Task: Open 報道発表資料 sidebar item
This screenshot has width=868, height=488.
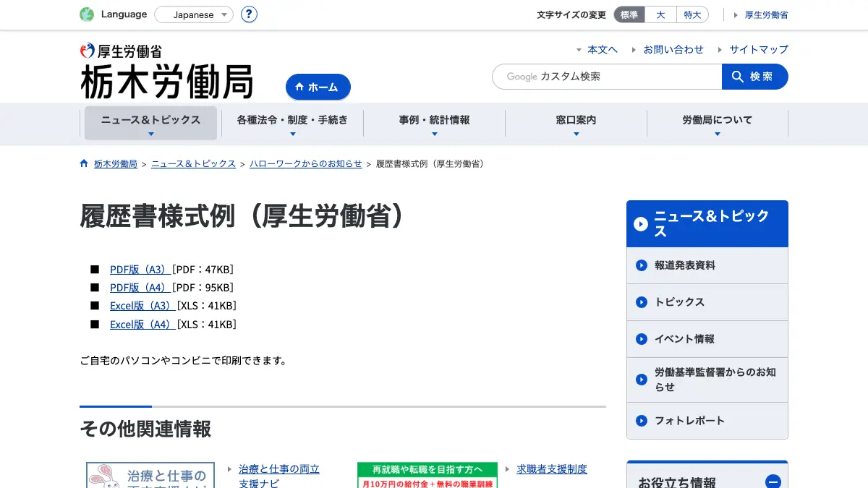Action: [x=707, y=265]
